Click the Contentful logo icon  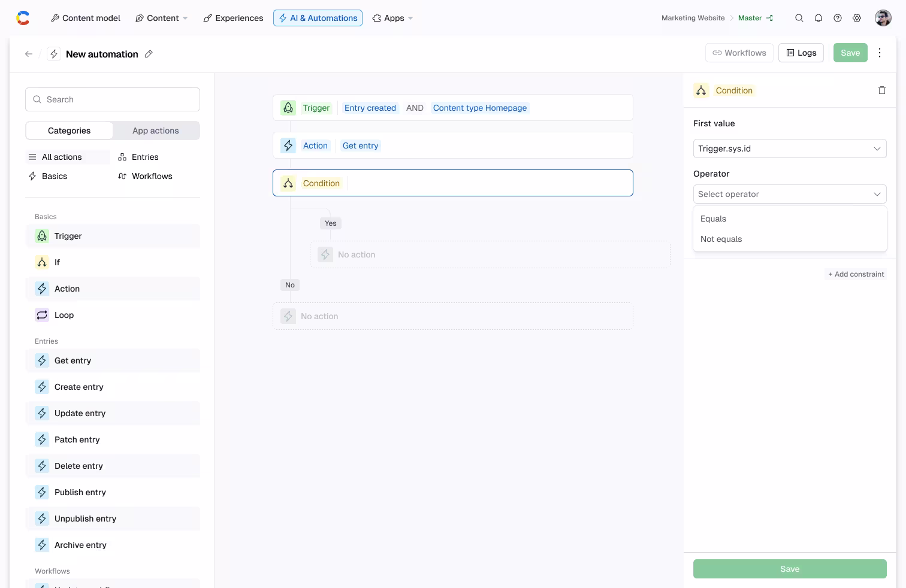coord(23,18)
